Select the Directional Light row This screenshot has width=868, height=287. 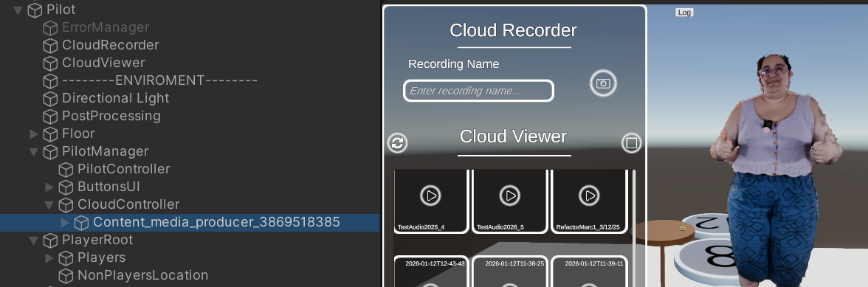(190, 98)
